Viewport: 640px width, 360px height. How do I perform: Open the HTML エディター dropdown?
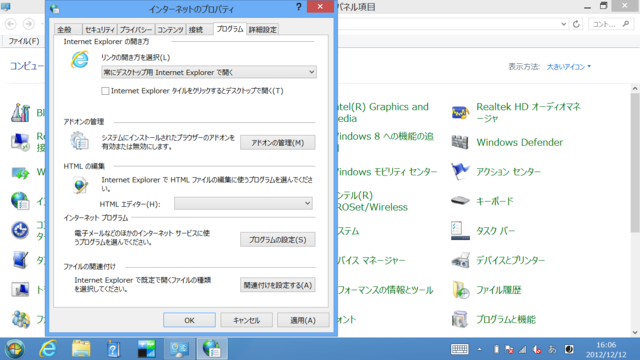click(243, 203)
